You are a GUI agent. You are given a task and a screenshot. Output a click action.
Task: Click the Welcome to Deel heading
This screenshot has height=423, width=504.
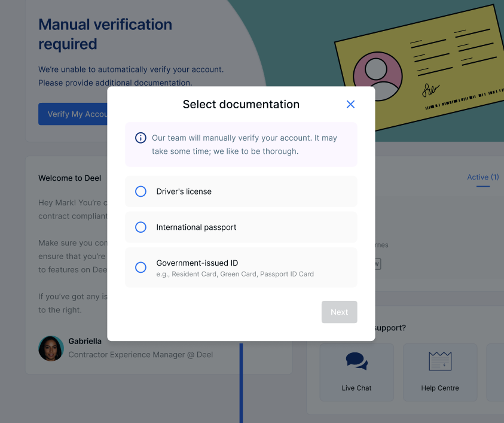[69, 178]
